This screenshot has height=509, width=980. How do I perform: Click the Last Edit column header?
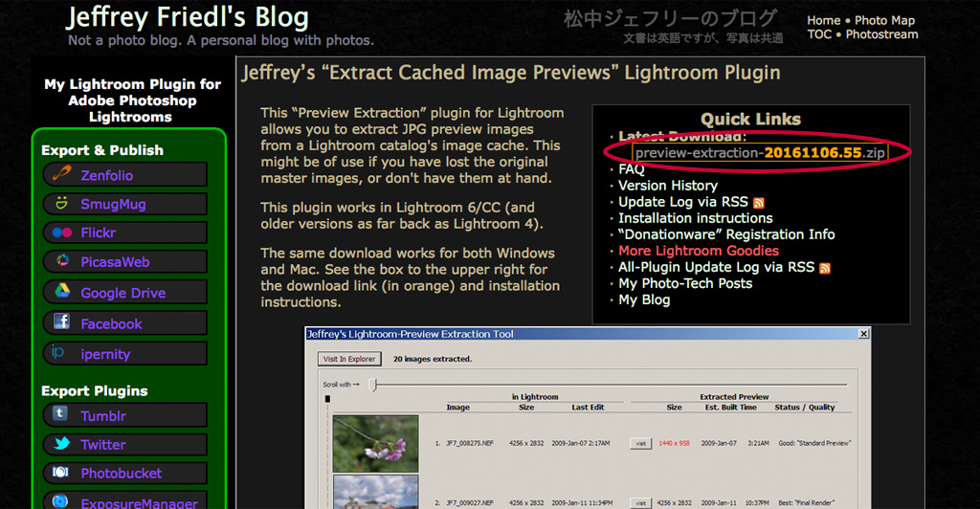point(588,408)
